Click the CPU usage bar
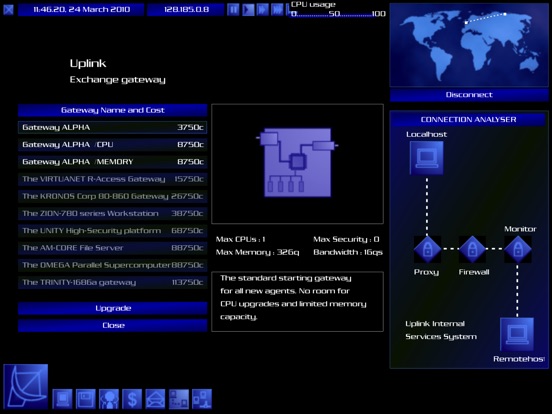552x414 pixels. (338, 14)
